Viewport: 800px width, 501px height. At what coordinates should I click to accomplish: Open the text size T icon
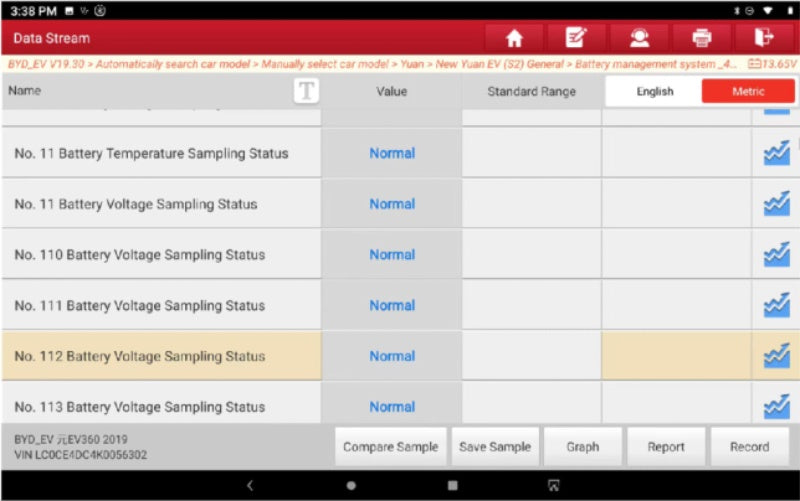click(x=306, y=91)
